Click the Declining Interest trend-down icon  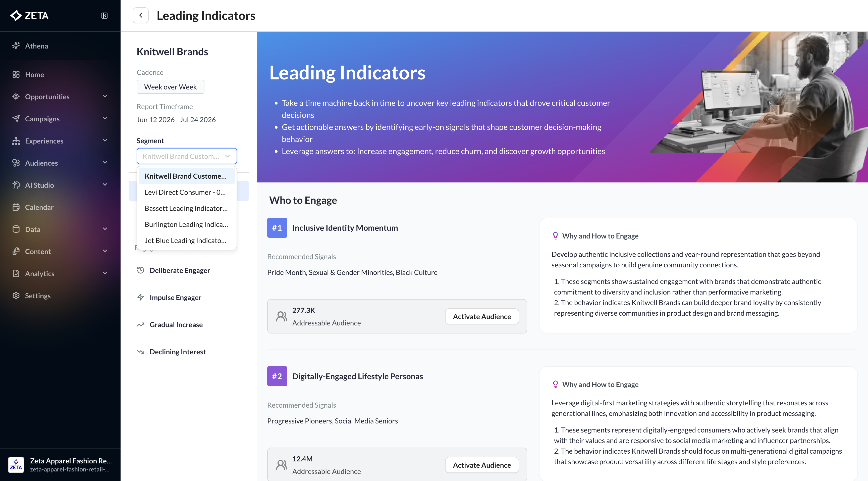coord(140,352)
